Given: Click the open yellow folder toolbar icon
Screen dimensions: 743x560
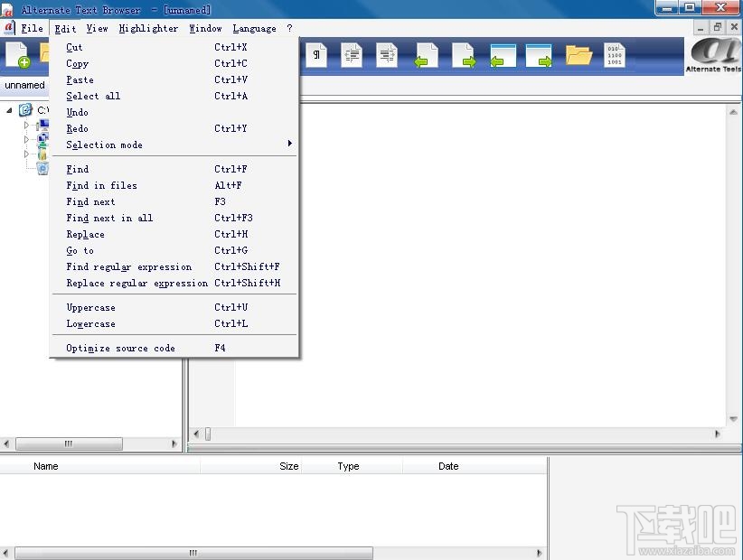Looking at the screenshot, I should point(578,55).
